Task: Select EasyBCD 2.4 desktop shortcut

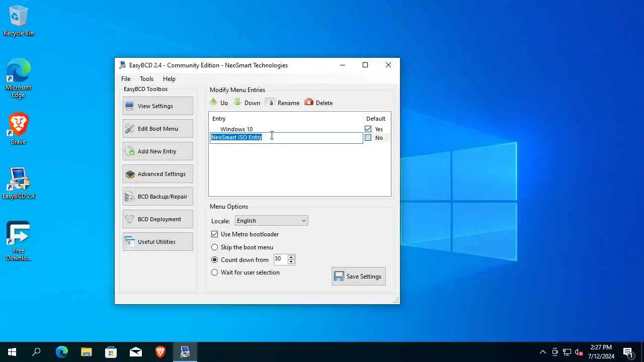Action: coord(19,183)
